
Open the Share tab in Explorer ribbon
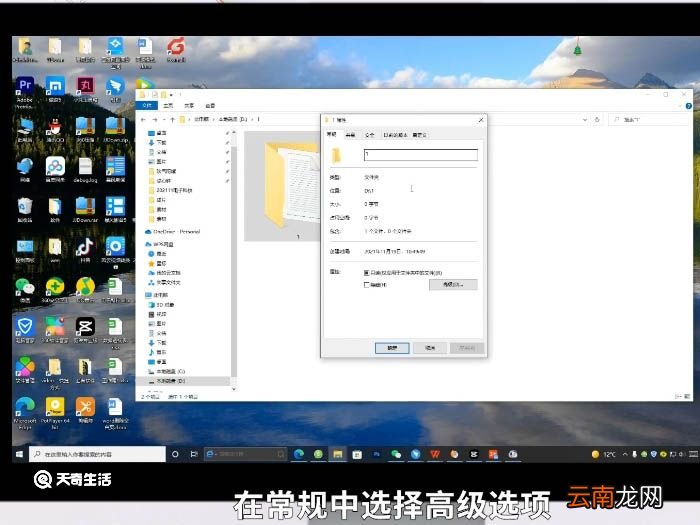(189, 105)
